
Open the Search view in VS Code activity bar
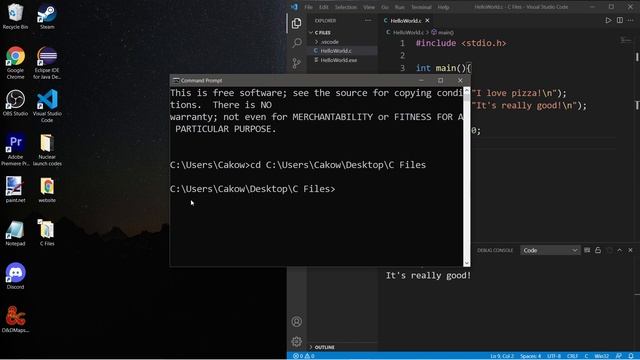coord(297,43)
